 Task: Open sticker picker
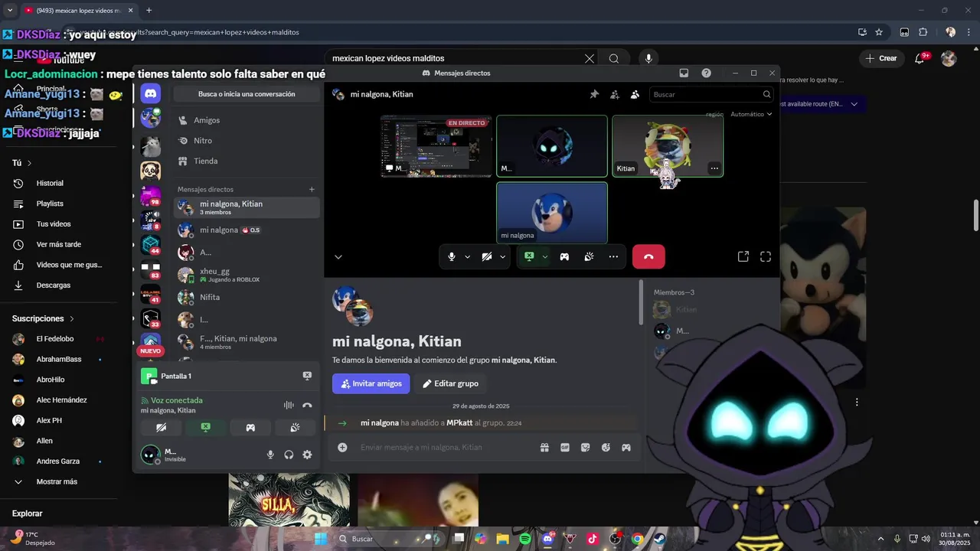[x=586, y=448]
